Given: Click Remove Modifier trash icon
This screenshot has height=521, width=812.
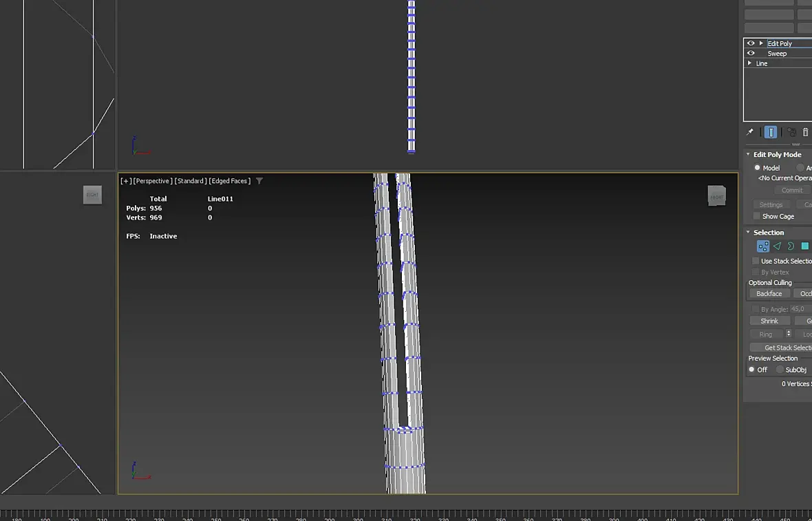Looking at the screenshot, I should coord(805,132).
